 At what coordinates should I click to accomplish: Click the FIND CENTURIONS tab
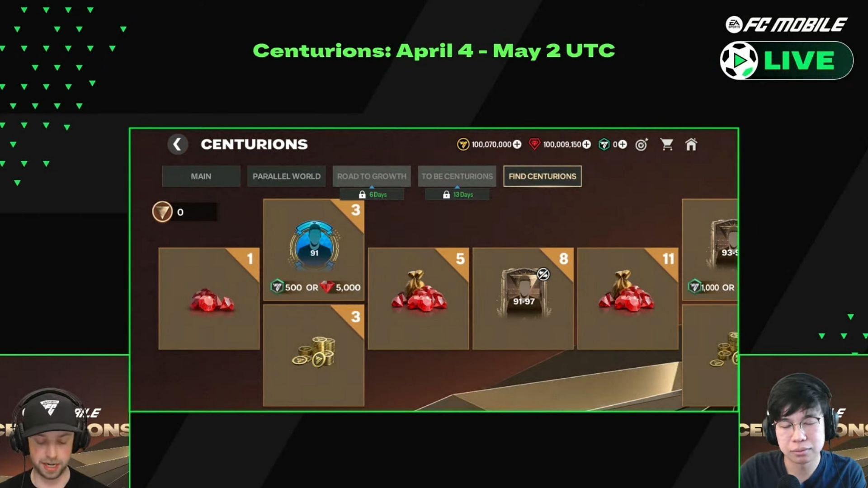coord(542,176)
